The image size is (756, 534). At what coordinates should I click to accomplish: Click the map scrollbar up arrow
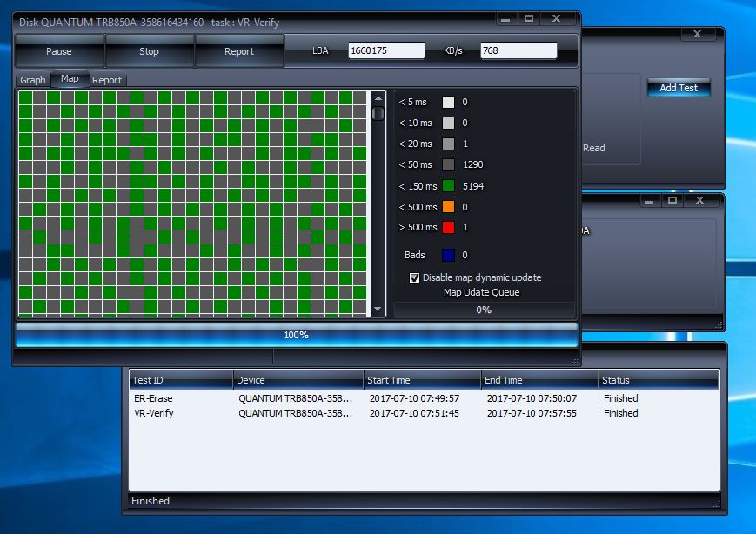(x=378, y=98)
